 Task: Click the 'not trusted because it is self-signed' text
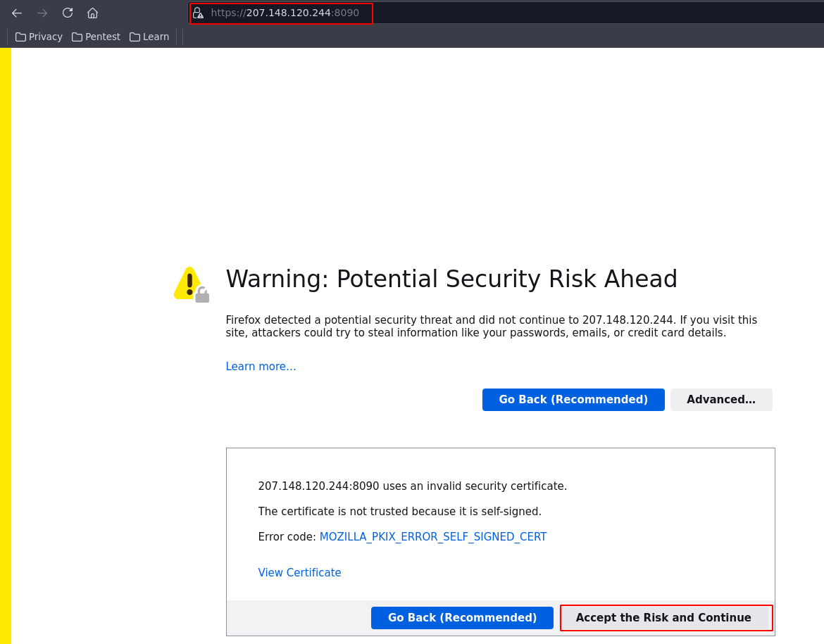click(399, 512)
